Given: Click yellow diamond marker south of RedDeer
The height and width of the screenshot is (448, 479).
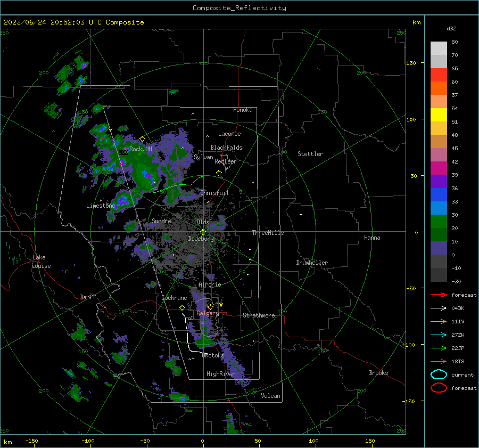Looking at the screenshot, I should click(x=219, y=173).
